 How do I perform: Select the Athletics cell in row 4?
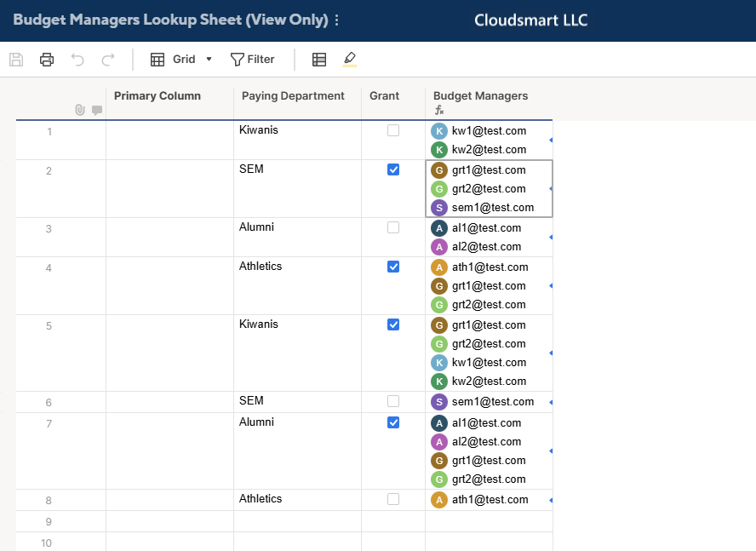(x=297, y=286)
